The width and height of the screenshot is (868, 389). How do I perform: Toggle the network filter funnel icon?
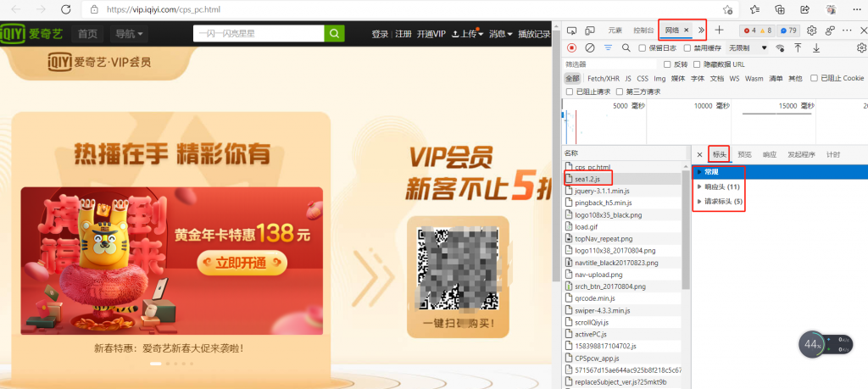[x=608, y=48]
